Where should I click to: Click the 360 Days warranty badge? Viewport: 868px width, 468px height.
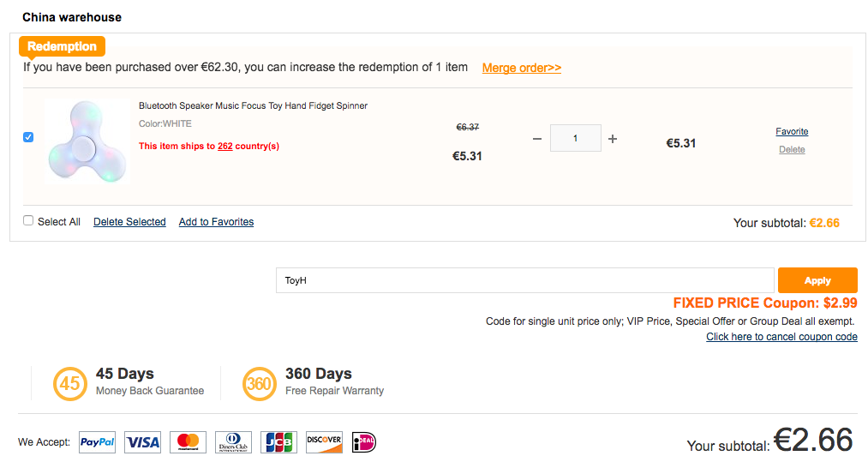point(259,384)
